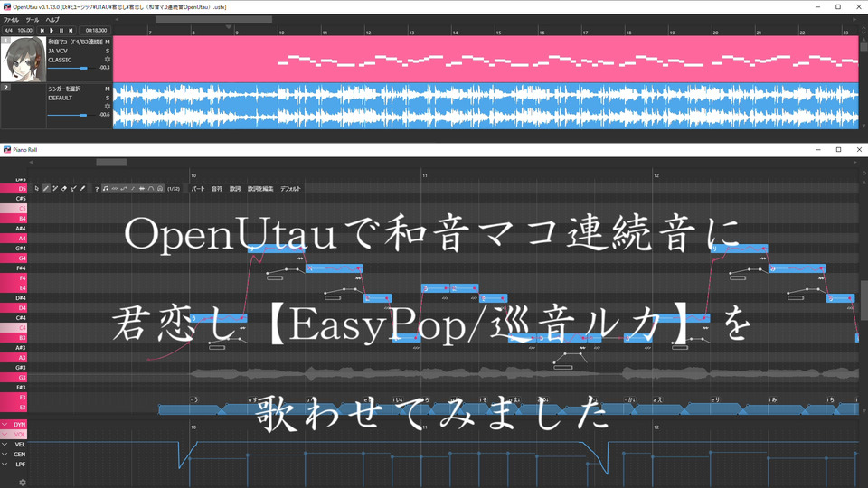Screen dimensions: 868x488
Task: Click the 和音マコ singer portrait
Action: pyautogui.click(x=24, y=60)
